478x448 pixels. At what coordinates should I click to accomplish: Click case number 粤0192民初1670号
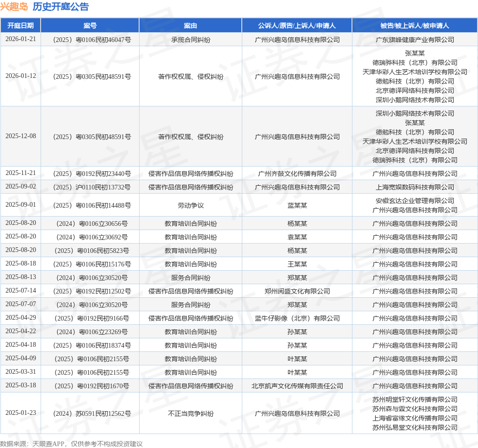[92, 386]
